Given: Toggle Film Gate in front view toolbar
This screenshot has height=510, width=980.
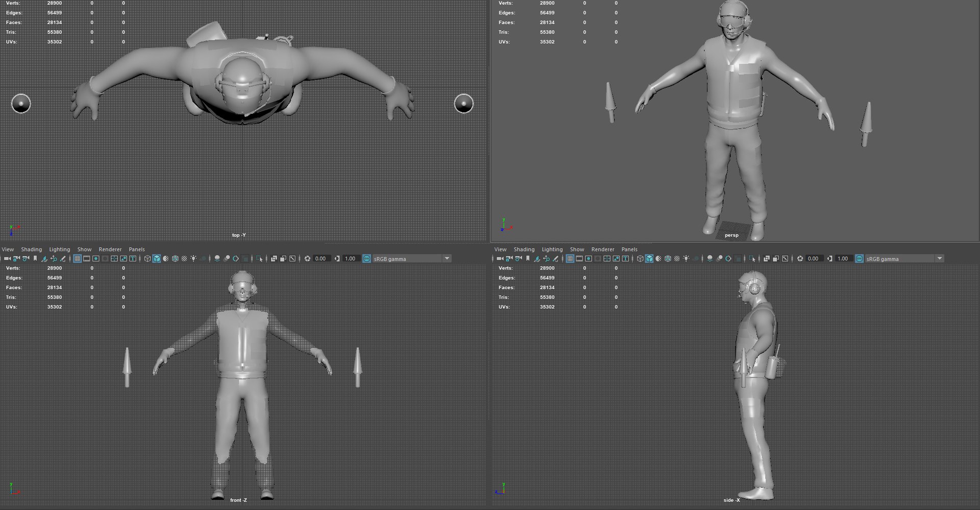Looking at the screenshot, I should [x=87, y=259].
